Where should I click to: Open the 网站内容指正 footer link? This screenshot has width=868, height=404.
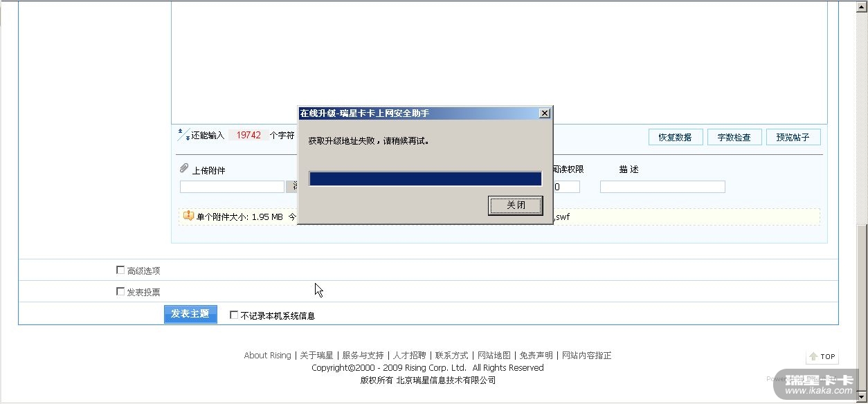coord(587,356)
